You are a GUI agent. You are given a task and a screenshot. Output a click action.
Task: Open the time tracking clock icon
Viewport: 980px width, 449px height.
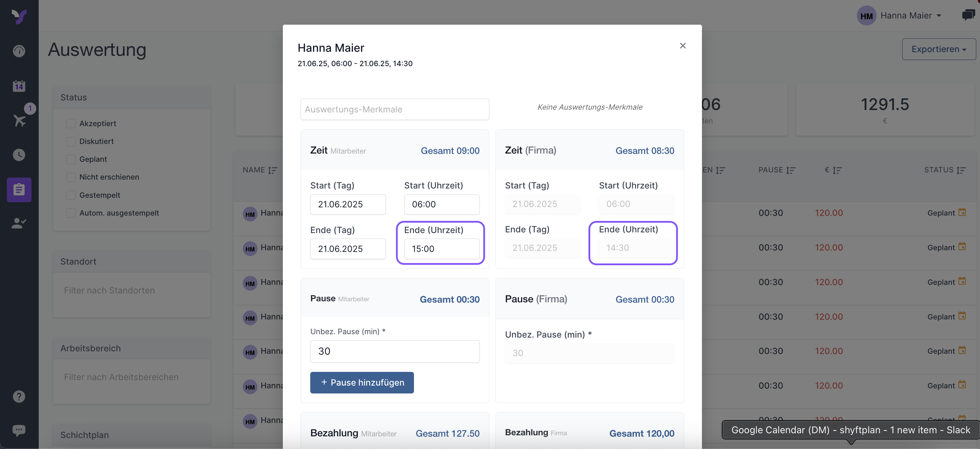(19, 155)
